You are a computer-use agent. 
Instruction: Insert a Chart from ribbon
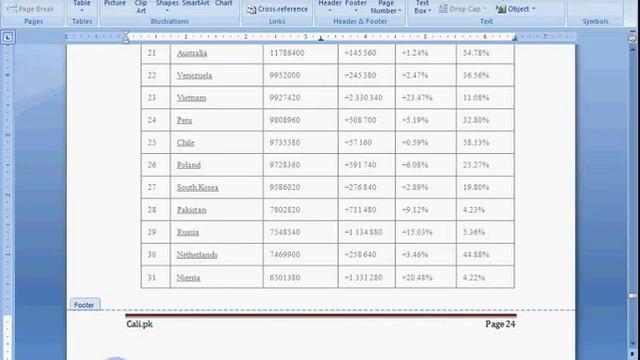(x=224, y=3)
